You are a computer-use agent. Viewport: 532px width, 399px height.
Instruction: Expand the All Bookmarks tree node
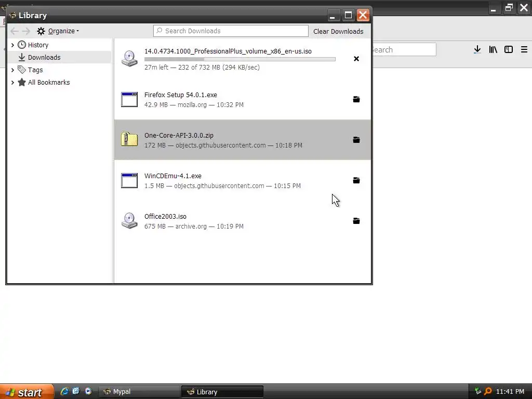click(12, 83)
